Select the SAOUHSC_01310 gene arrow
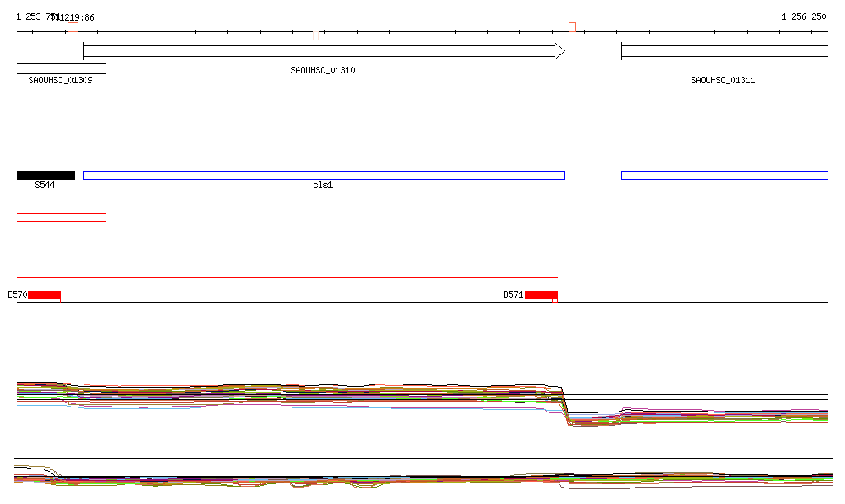The width and height of the screenshot is (845, 504). (x=323, y=52)
